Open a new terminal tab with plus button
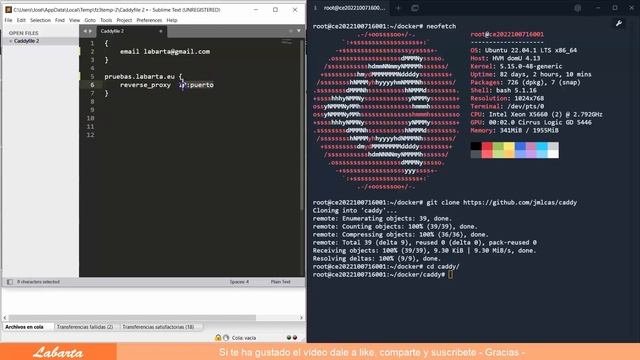 [399, 8]
